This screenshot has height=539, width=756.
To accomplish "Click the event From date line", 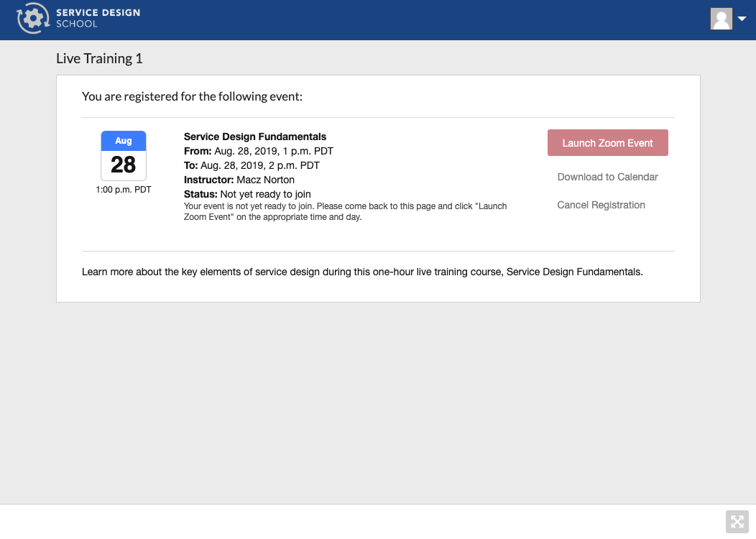I will point(259,151).
